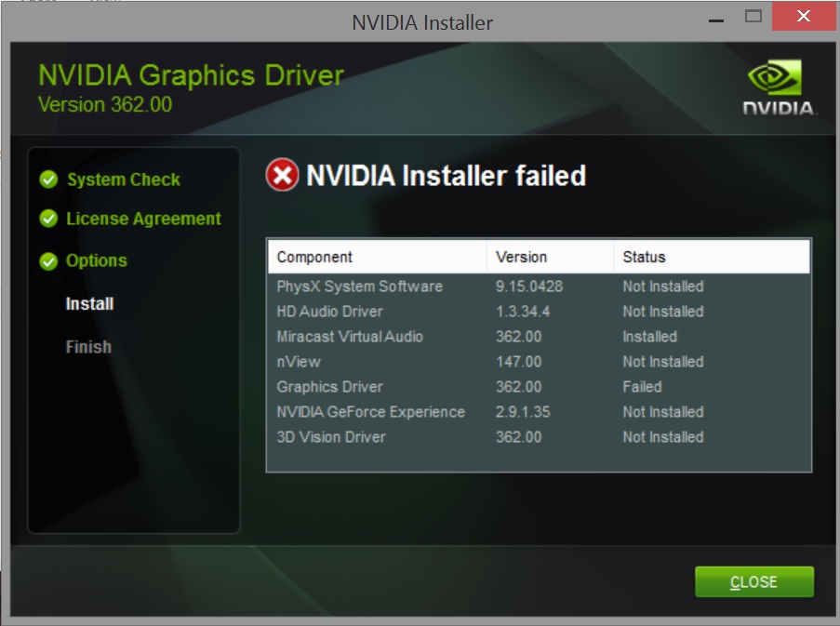Screen dimensions: 840x626
Task: Click the System Check green checkmark icon
Action: (48, 180)
